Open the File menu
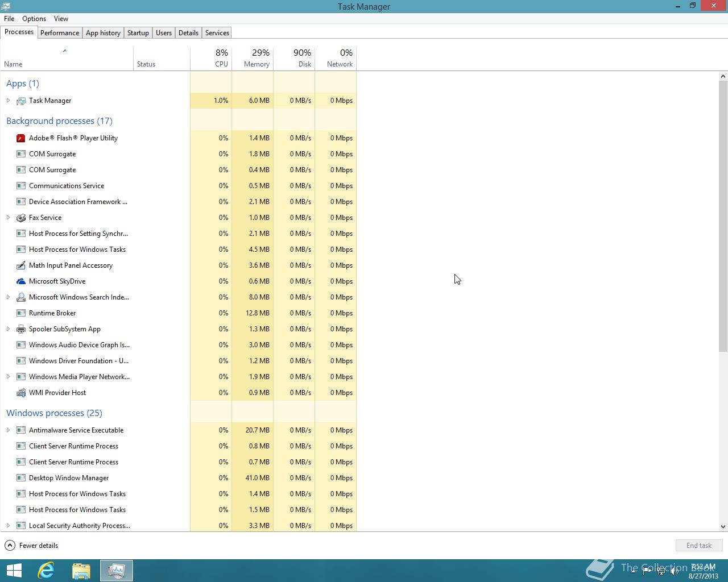The height and width of the screenshot is (582, 728). click(9, 19)
